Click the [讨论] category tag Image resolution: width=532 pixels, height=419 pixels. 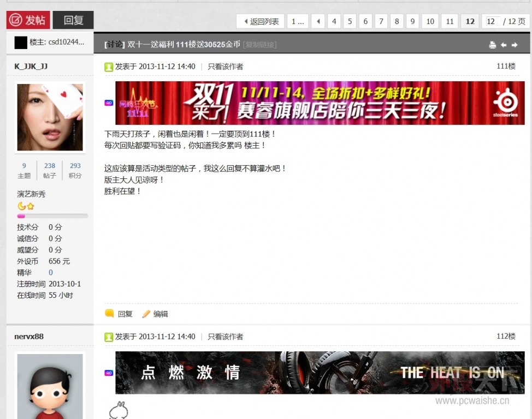[115, 44]
